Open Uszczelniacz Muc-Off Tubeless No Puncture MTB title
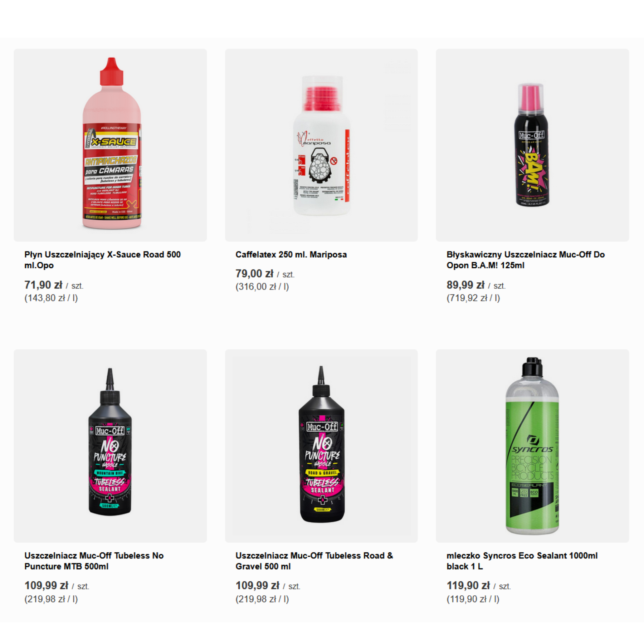Viewport: 644px width, 644px height. point(94,561)
